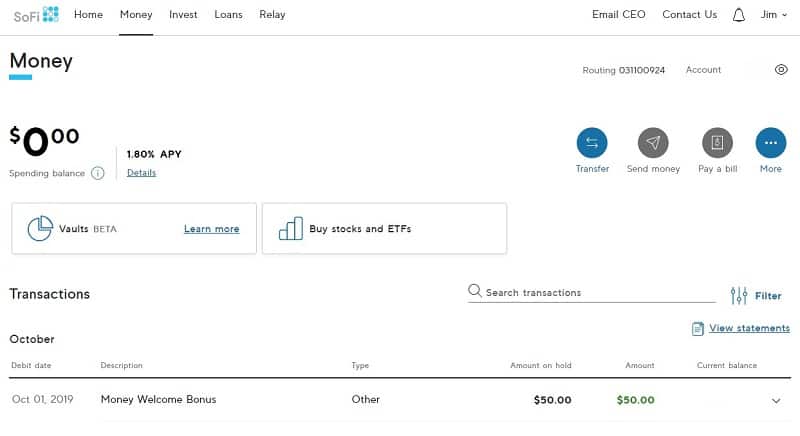Click the Current balance column header
800x436 pixels.
coord(727,365)
